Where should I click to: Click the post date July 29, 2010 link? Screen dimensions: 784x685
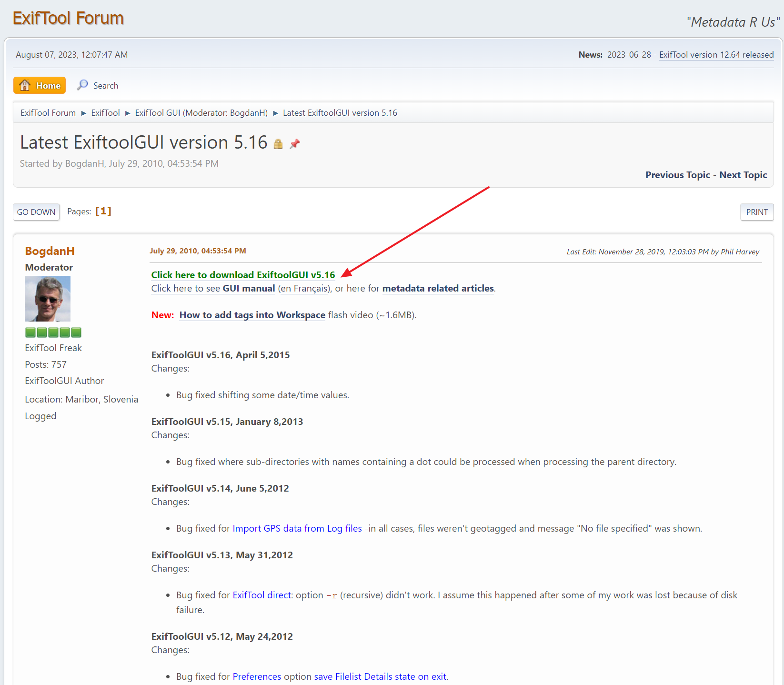click(198, 251)
